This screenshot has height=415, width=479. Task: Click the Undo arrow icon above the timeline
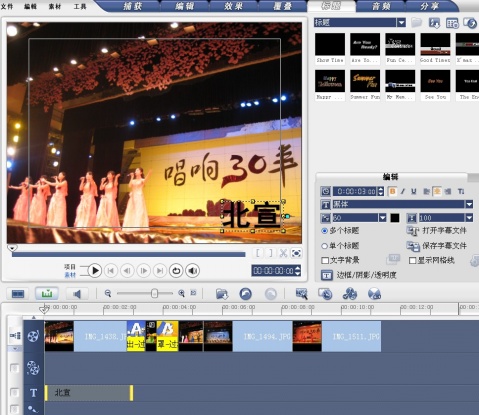tap(246, 294)
